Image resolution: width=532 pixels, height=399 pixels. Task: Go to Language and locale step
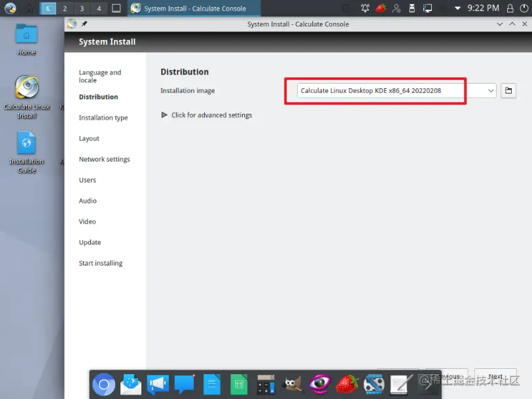99,77
